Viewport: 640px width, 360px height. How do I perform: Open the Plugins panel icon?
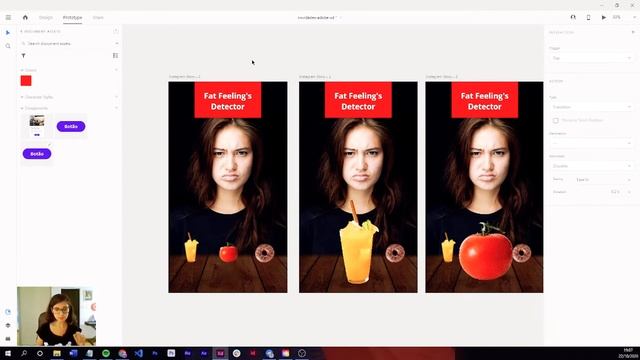[x=8, y=339]
